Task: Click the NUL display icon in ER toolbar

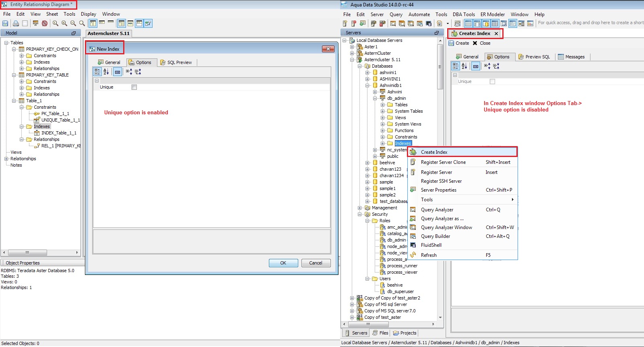Action: [130, 23]
